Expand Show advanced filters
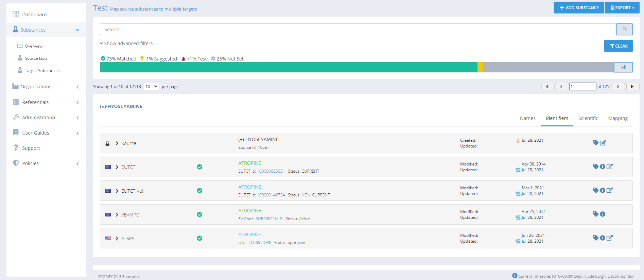Image resolution: width=644 pixels, height=280 pixels. tap(126, 43)
